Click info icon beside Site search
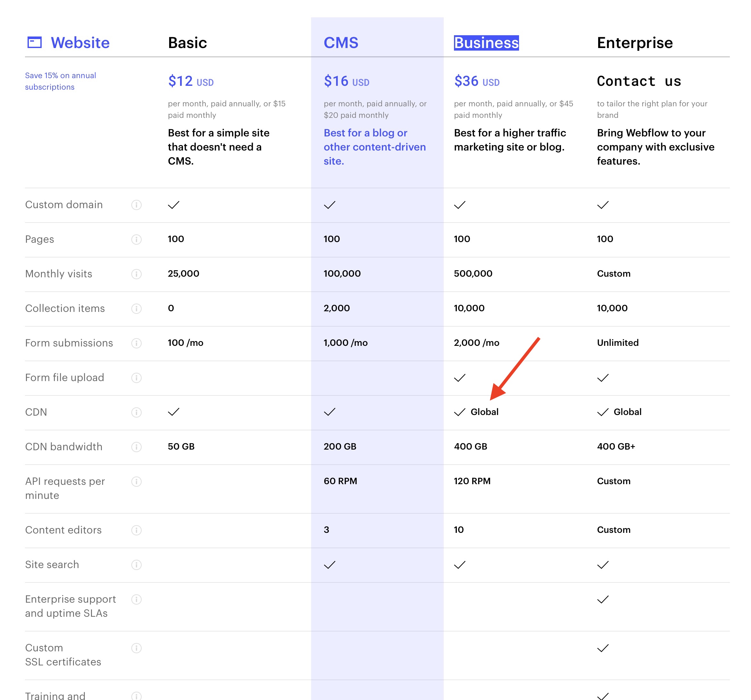Image resolution: width=751 pixels, height=700 pixels. coord(136,565)
